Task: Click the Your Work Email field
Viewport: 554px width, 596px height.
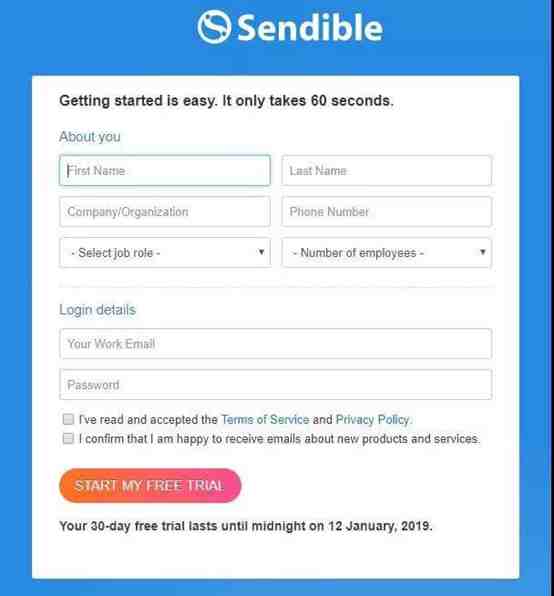Action: [x=275, y=344]
